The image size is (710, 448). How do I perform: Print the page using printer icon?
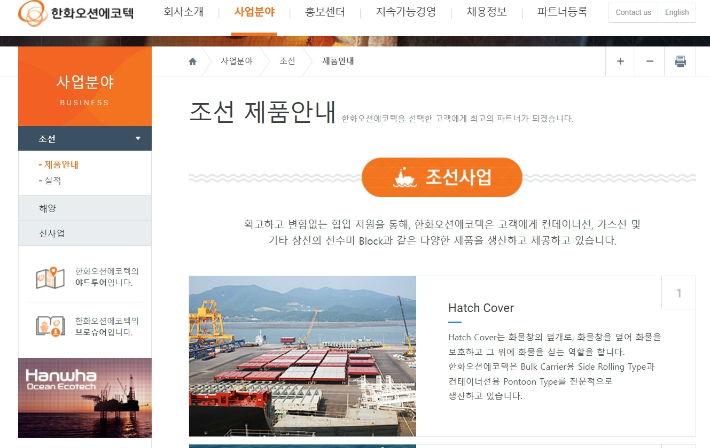click(x=681, y=62)
